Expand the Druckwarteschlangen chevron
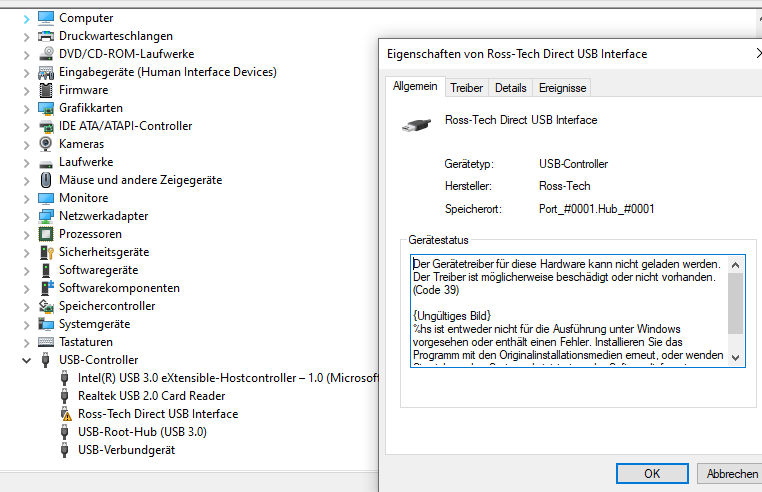 click(26, 37)
